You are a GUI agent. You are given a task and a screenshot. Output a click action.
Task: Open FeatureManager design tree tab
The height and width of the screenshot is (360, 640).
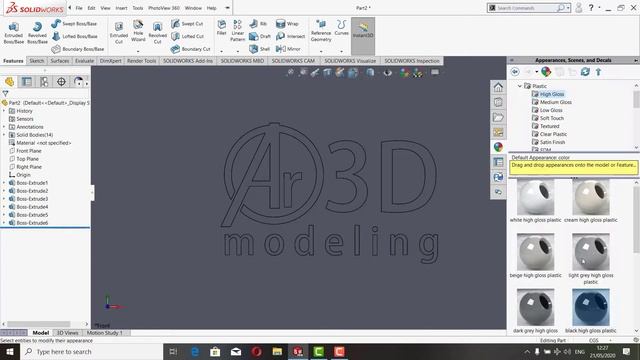[9, 82]
